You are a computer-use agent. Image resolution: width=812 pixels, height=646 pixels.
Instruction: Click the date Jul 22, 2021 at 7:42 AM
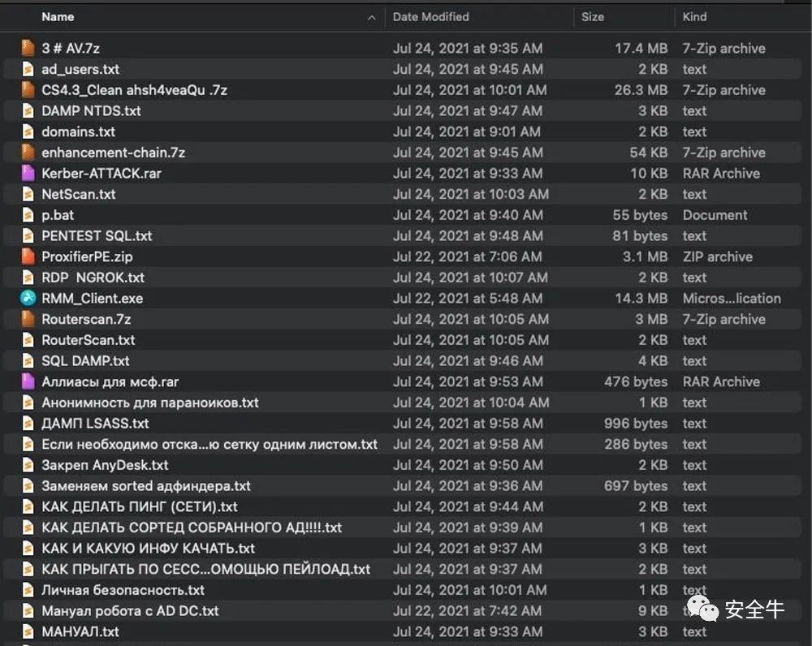(x=467, y=611)
